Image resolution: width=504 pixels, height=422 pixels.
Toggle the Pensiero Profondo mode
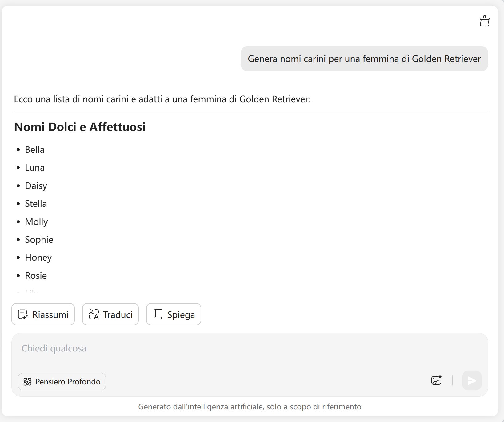(x=62, y=382)
